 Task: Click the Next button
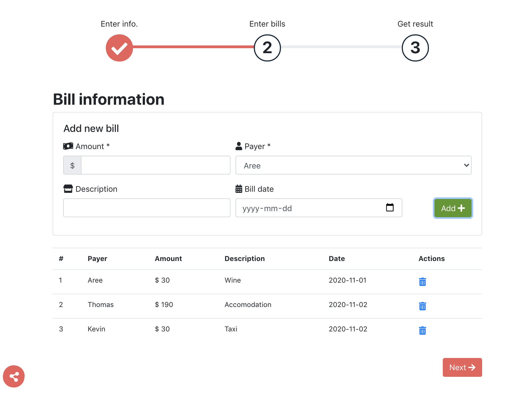(x=462, y=367)
